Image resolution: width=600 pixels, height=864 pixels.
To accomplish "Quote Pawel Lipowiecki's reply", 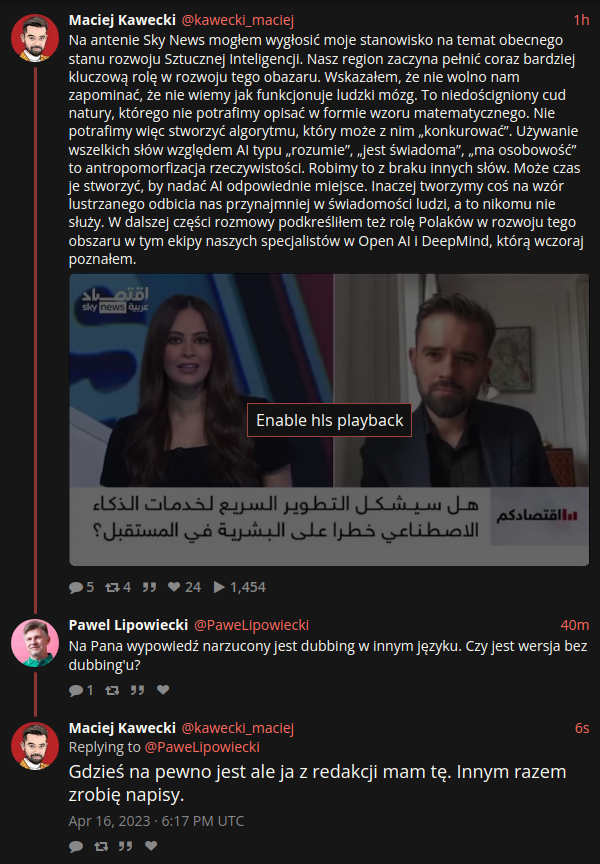I will pyautogui.click(x=138, y=690).
